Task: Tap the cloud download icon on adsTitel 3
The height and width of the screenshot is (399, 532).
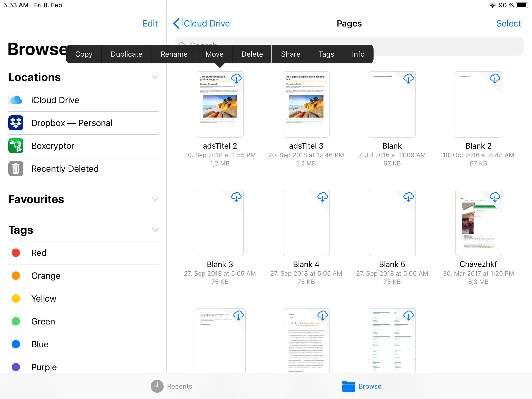Action: (322, 78)
